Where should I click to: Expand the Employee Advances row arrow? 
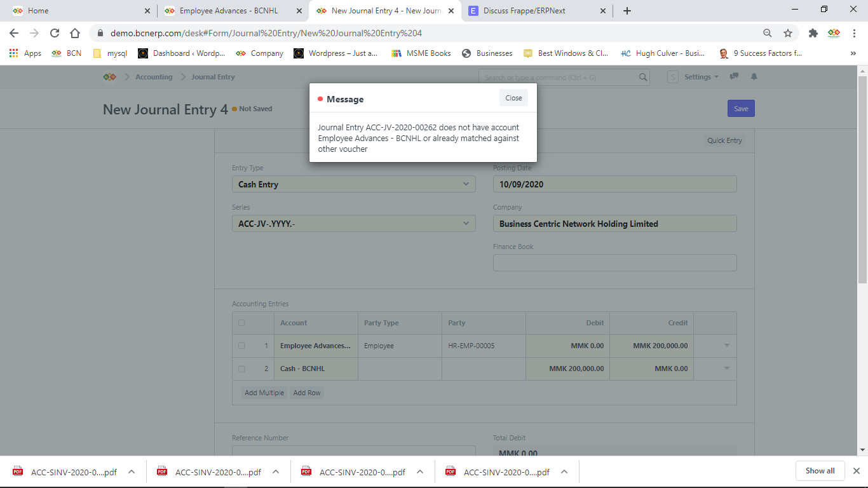[x=727, y=346]
